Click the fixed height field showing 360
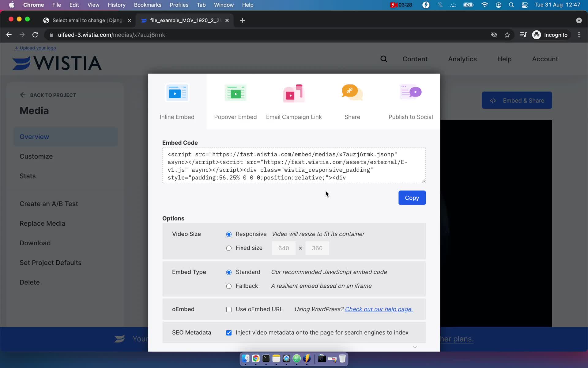The width and height of the screenshot is (588, 368). [x=317, y=248]
